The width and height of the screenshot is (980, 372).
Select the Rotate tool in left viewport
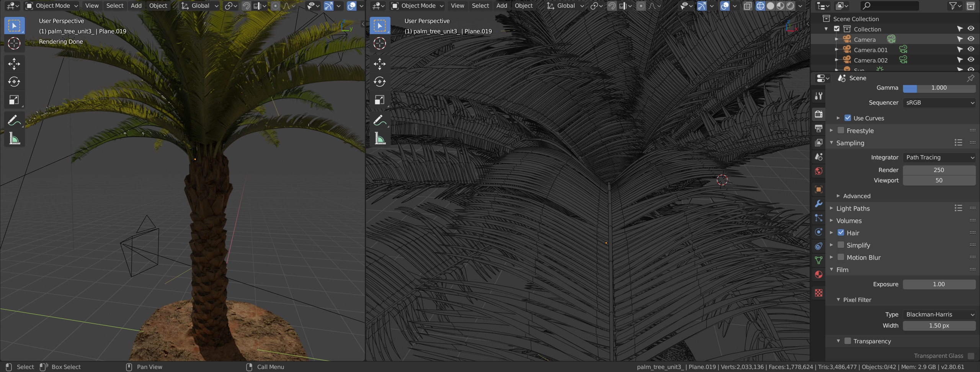click(x=14, y=82)
